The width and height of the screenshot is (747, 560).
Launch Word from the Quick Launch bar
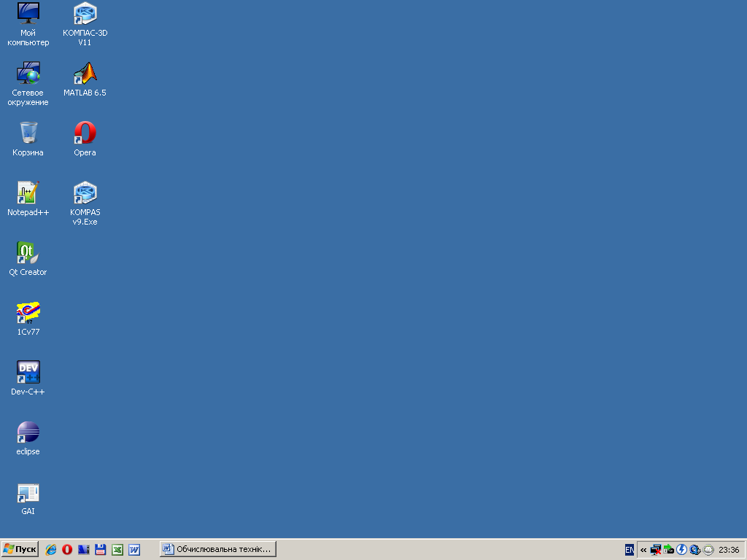[x=134, y=550]
